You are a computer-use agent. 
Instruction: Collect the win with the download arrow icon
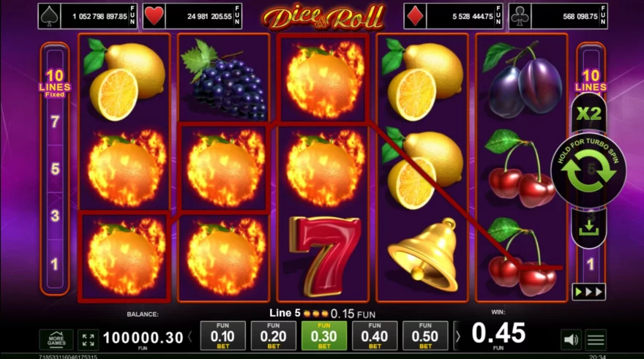click(x=588, y=228)
